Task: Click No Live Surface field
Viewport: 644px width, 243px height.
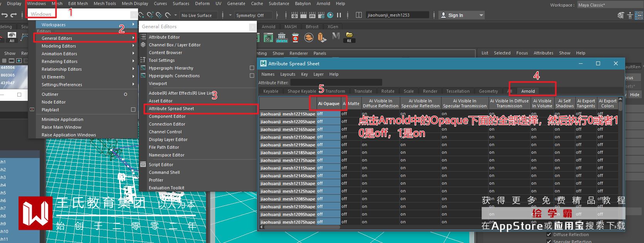Action: point(198,15)
